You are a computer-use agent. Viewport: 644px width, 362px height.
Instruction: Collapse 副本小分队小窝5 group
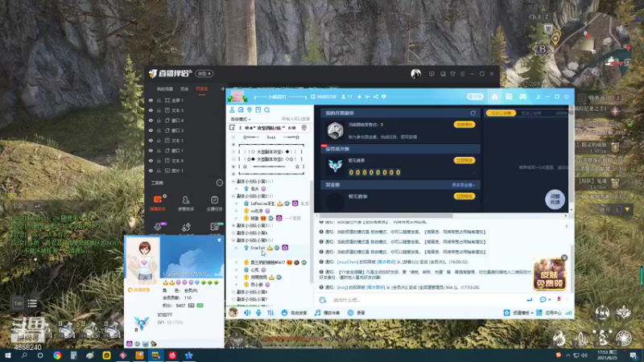pyautogui.click(x=233, y=241)
